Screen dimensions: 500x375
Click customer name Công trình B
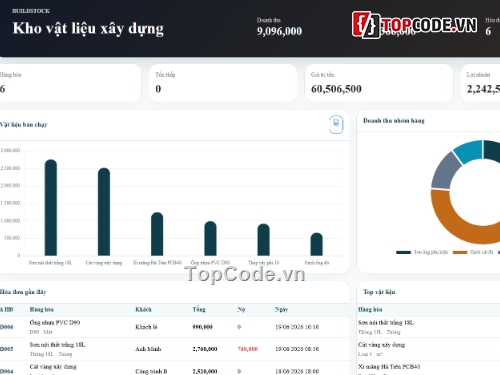(x=151, y=371)
